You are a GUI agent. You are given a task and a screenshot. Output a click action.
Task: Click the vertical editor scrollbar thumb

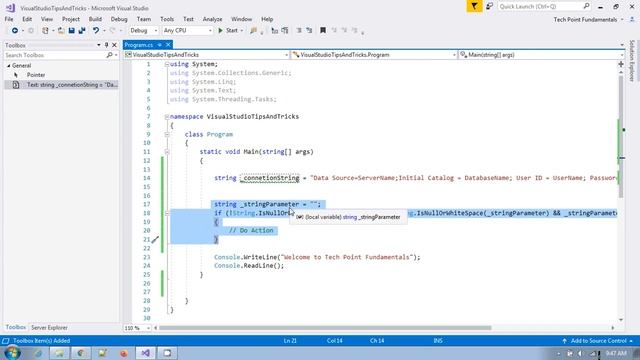click(621, 137)
